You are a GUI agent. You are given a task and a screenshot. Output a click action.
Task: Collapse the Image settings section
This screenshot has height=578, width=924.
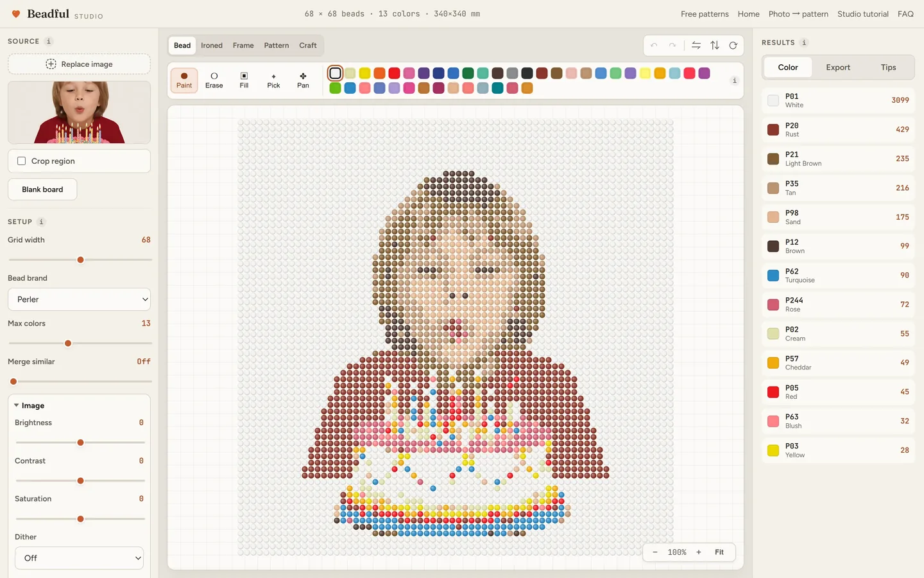coord(30,406)
